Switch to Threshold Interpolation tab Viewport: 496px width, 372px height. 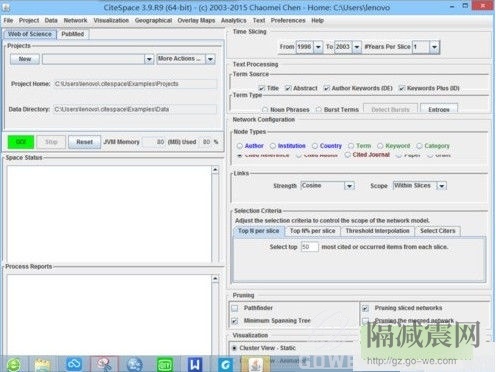coord(377,231)
